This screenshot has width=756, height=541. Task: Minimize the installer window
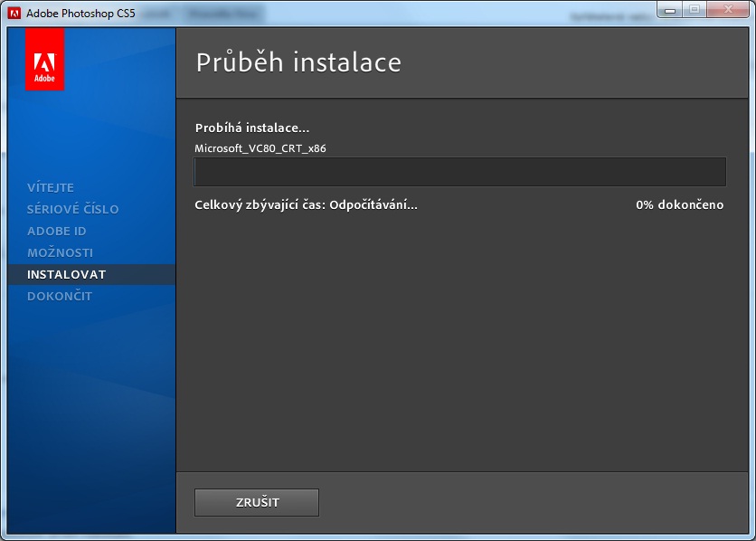(x=670, y=10)
